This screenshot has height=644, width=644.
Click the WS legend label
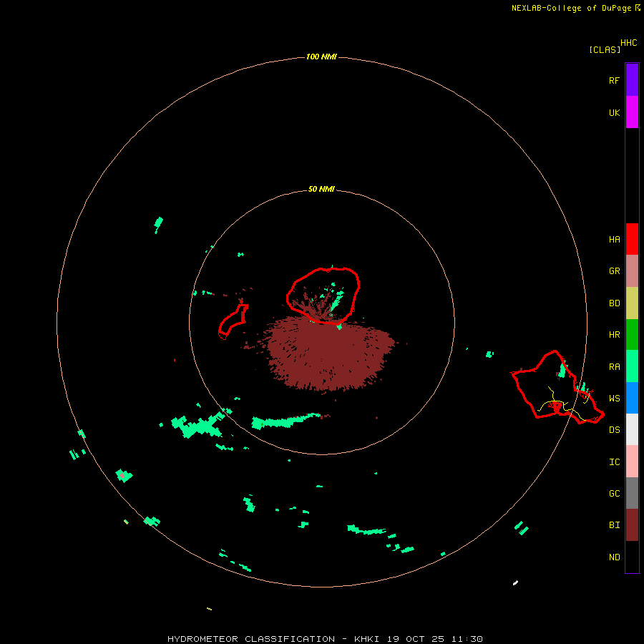pyautogui.click(x=614, y=399)
